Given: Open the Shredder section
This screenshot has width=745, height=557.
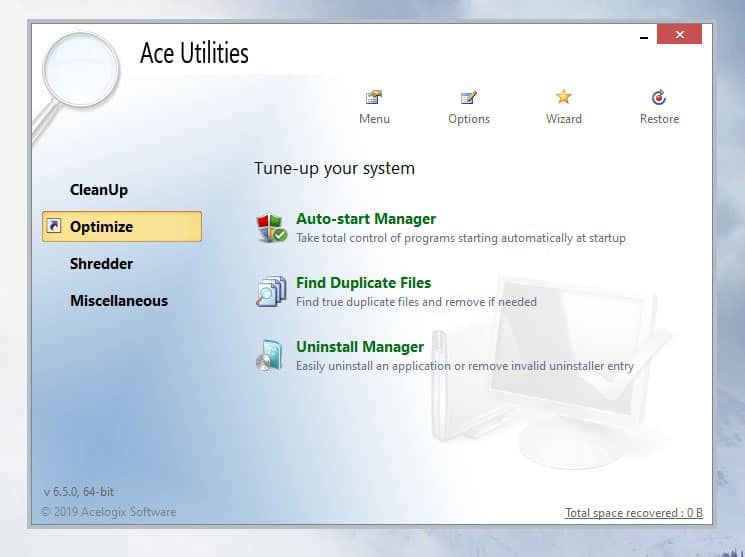Looking at the screenshot, I should tap(101, 264).
